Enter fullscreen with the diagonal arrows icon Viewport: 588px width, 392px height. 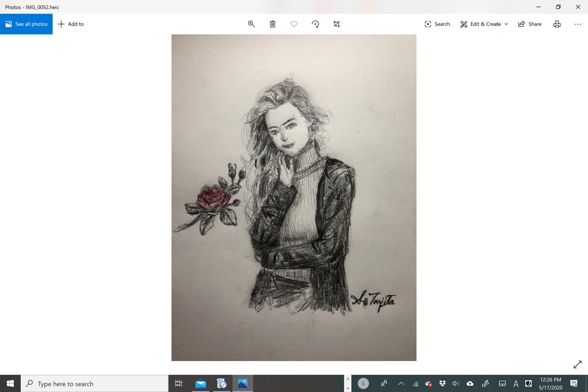[577, 365]
